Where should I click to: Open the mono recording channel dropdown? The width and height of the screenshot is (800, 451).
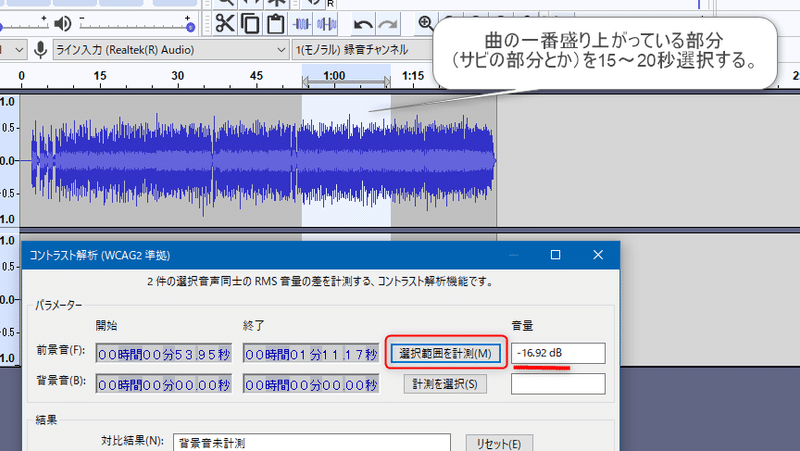point(363,50)
